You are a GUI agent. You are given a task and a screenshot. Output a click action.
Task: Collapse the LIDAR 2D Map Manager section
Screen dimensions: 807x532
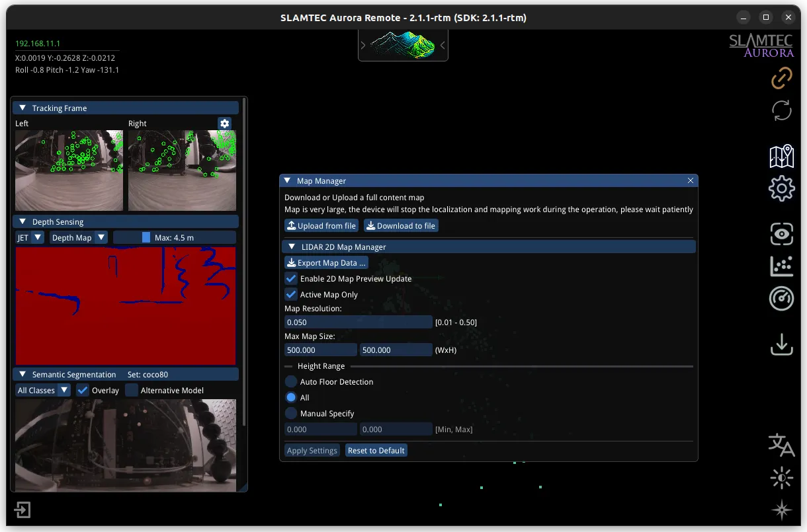coord(291,247)
